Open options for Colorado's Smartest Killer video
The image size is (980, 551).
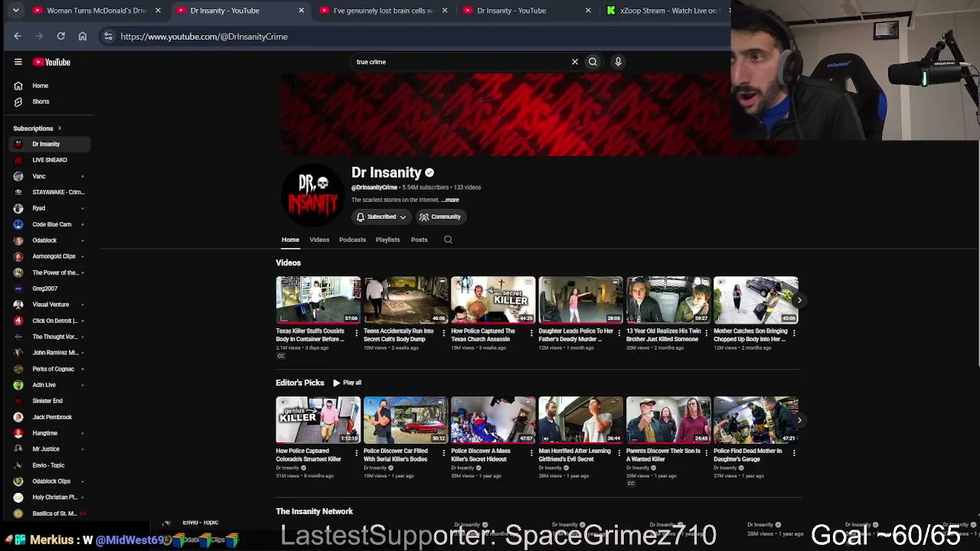pyautogui.click(x=356, y=453)
